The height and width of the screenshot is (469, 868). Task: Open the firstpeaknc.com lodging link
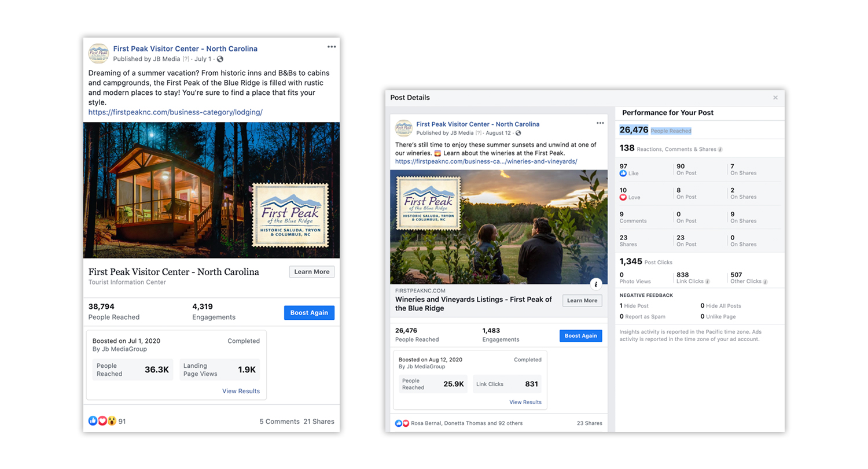(175, 112)
